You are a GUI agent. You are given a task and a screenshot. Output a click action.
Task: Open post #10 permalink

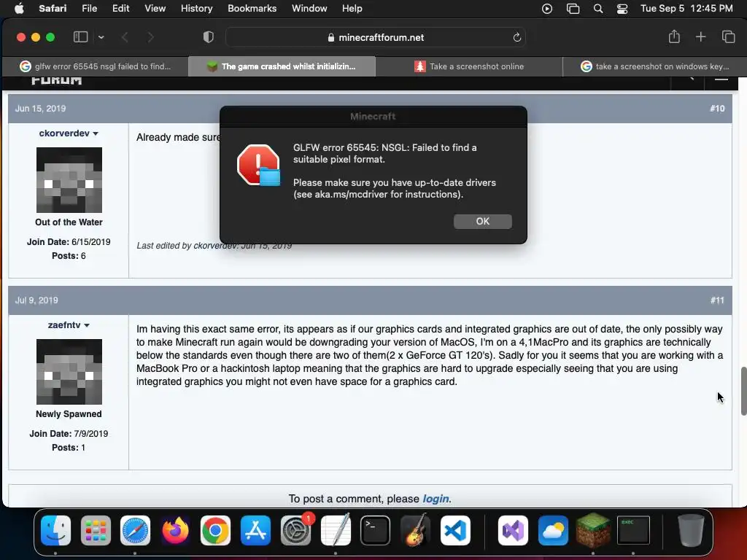pos(717,109)
